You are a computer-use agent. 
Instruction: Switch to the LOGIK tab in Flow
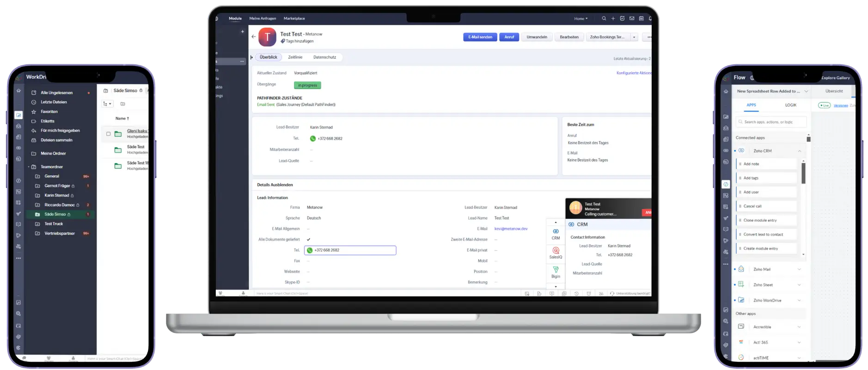click(x=790, y=105)
